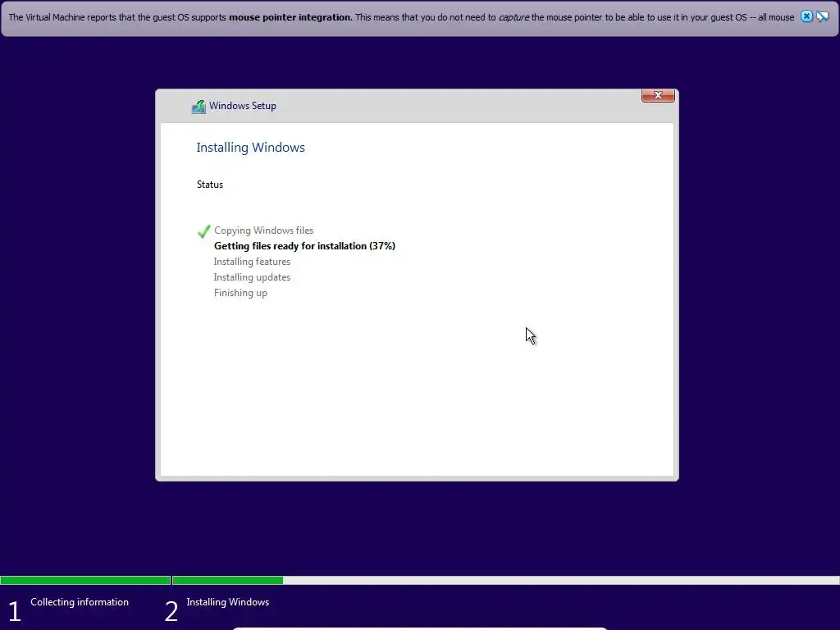Click the 'Finishing up' step
This screenshot has width=840, height=630.
(240, 293)
